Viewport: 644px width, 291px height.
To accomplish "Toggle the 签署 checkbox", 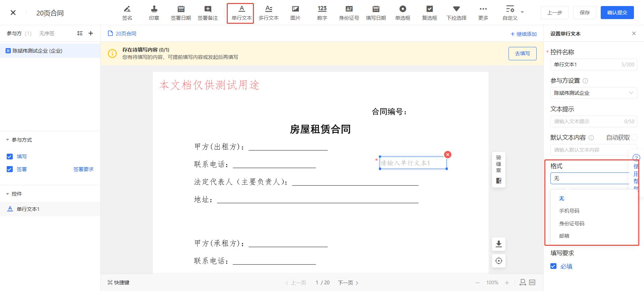I will [x=10, y=169].
